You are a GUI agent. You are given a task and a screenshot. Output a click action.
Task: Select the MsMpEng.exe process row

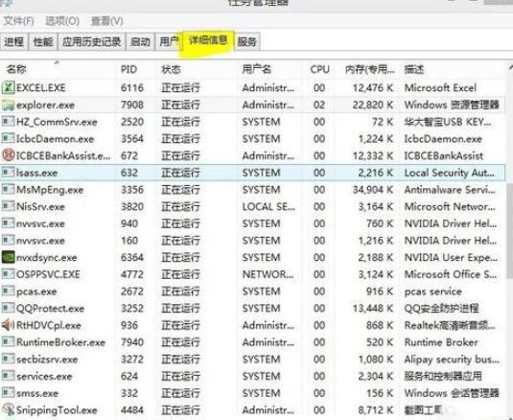tap(252, 190)
